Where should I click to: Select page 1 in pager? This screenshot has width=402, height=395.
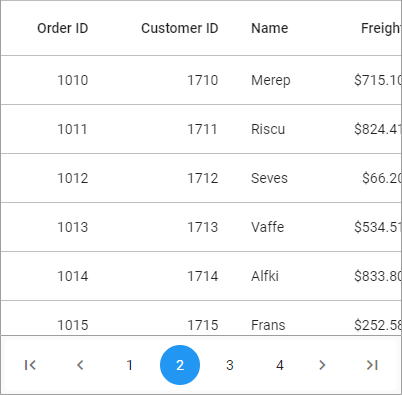click(130, 365)
